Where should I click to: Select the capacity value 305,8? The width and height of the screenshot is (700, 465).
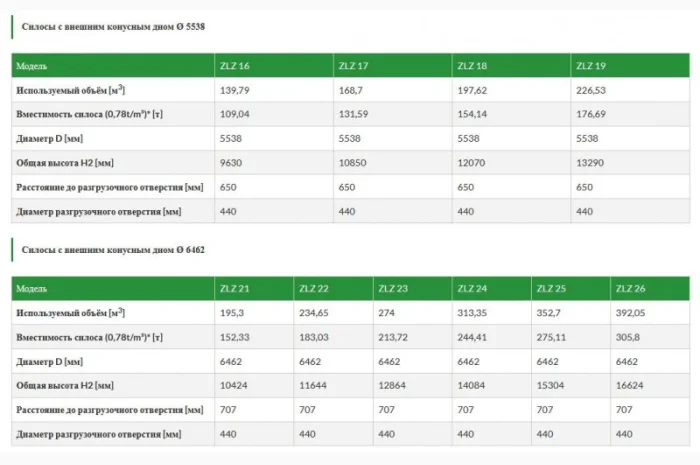tap(630, 337)
